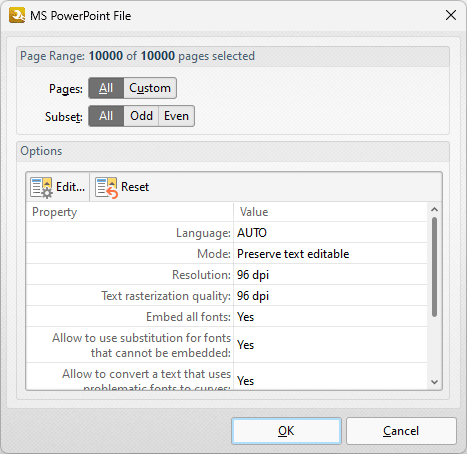Screen dimensions: 467x454
Task: Select Embed all fonts value Yes
Action: coord(245,317)
